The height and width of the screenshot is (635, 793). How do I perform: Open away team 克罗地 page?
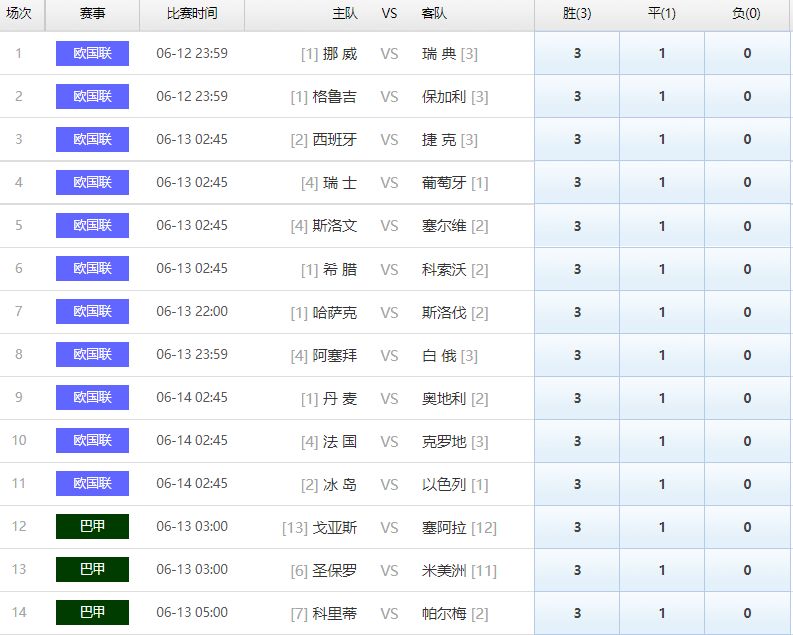[x=444, y=441]
